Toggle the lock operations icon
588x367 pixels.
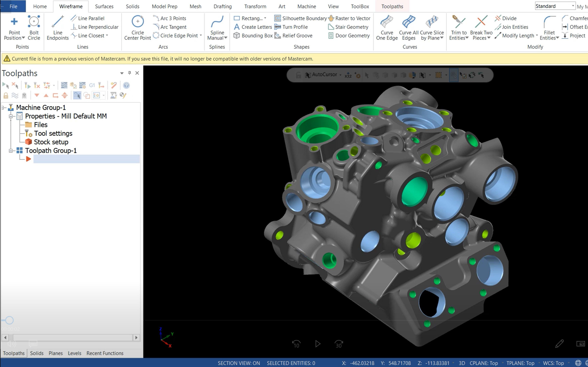[6, 95]
